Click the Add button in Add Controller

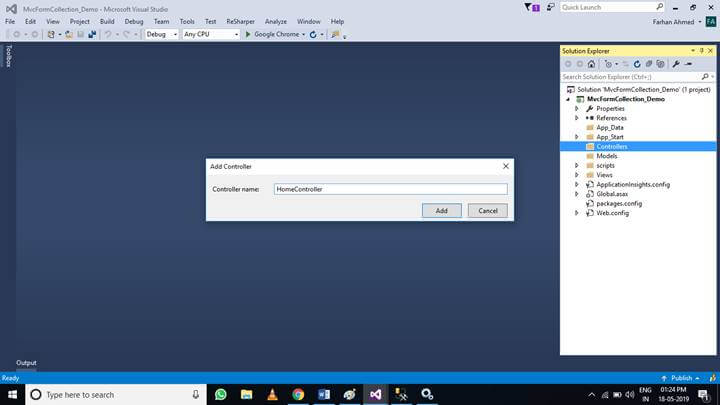(x=441, y=211)
